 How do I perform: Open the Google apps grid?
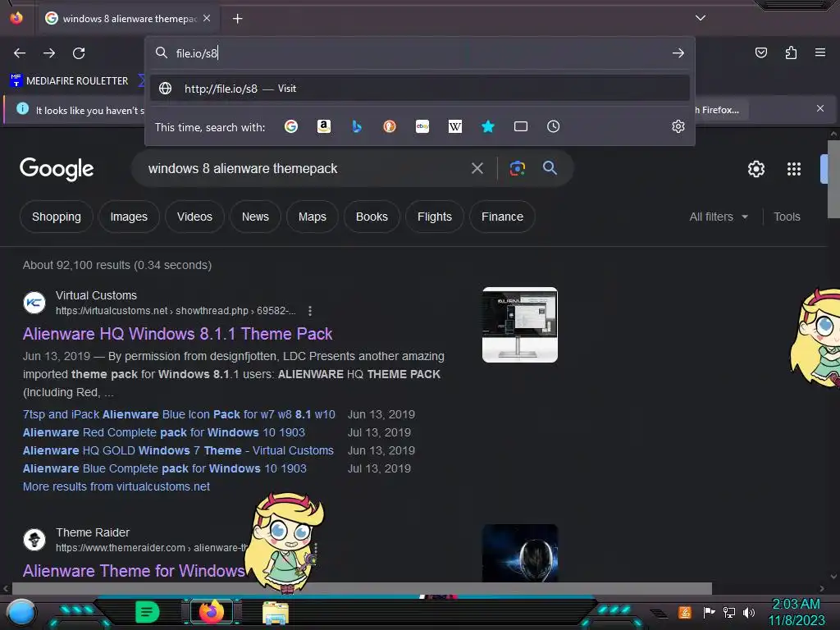(793, 169)
